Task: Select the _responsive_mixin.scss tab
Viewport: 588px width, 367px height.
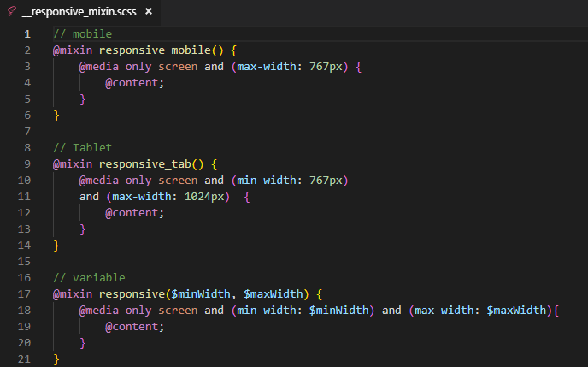Action: pos(79,12)
